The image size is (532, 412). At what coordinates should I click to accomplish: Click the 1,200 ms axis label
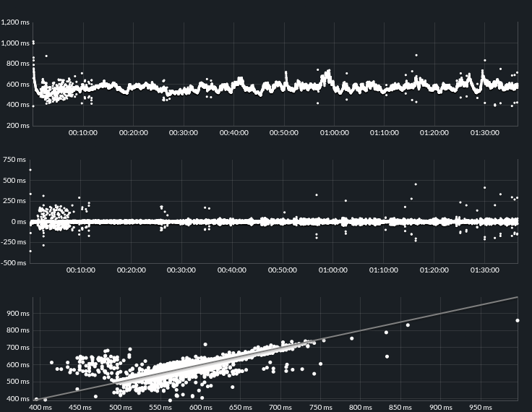[15, 22]
